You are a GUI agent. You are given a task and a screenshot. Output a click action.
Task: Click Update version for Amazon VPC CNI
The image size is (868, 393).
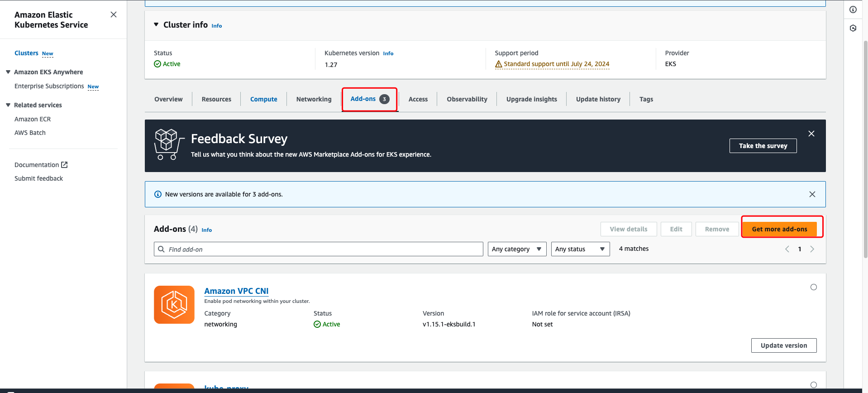783,345
